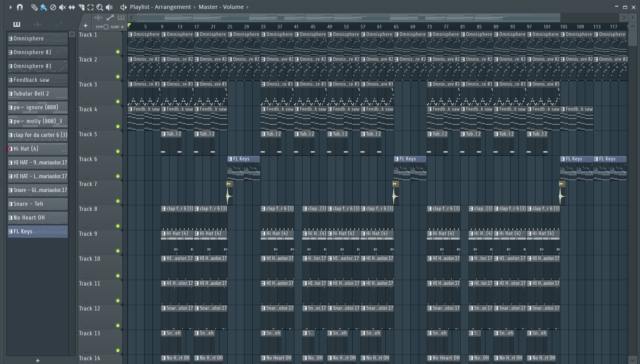Select the Feedback saw pattern in picker
The height and width of the screenshot is (364, 640).
point(38,80)
